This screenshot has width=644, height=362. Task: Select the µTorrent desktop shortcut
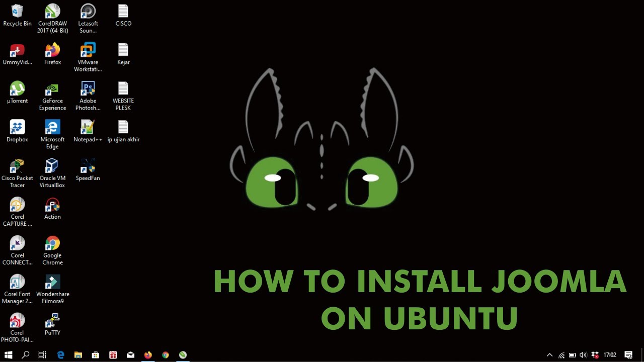click(17, 93)
